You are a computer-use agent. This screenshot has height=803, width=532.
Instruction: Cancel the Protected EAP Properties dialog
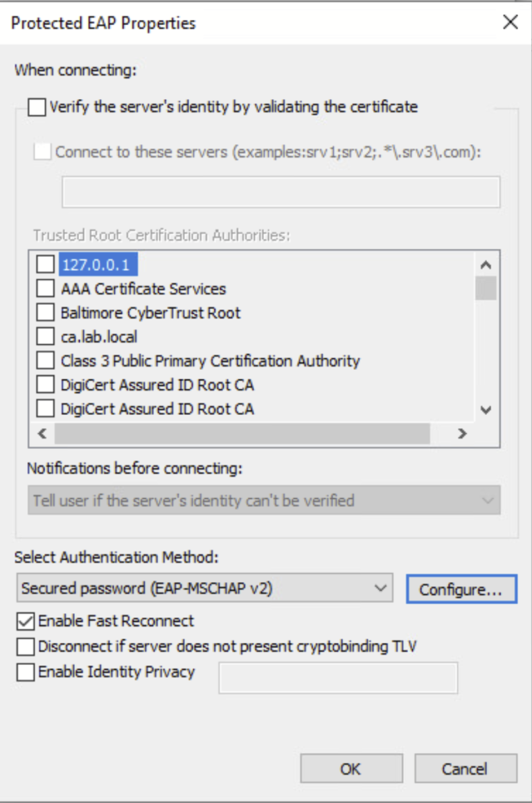(x=465, y=768)
